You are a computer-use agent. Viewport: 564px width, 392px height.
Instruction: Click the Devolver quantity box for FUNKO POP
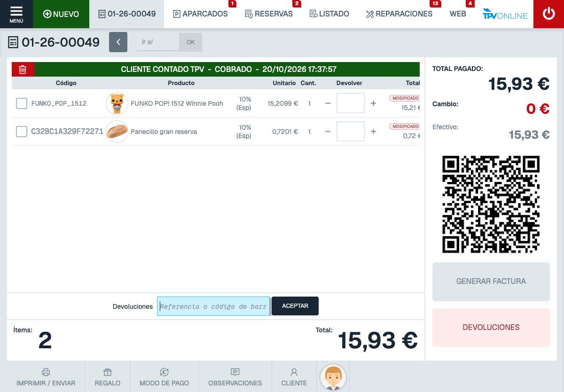coord(351,103)
